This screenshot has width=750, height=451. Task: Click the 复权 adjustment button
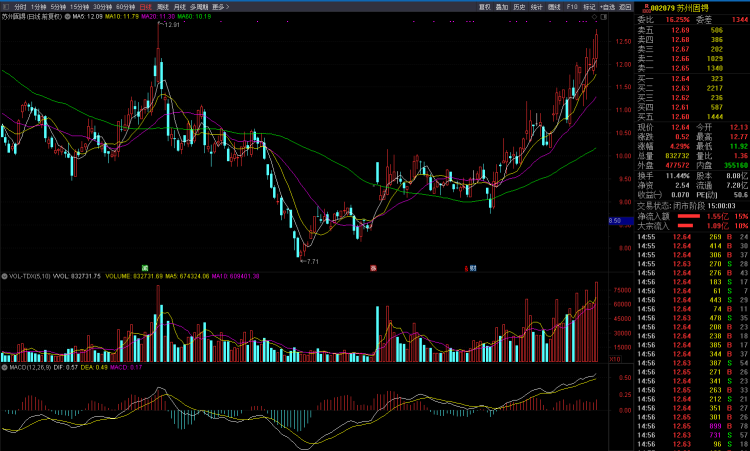click(485, 7)
